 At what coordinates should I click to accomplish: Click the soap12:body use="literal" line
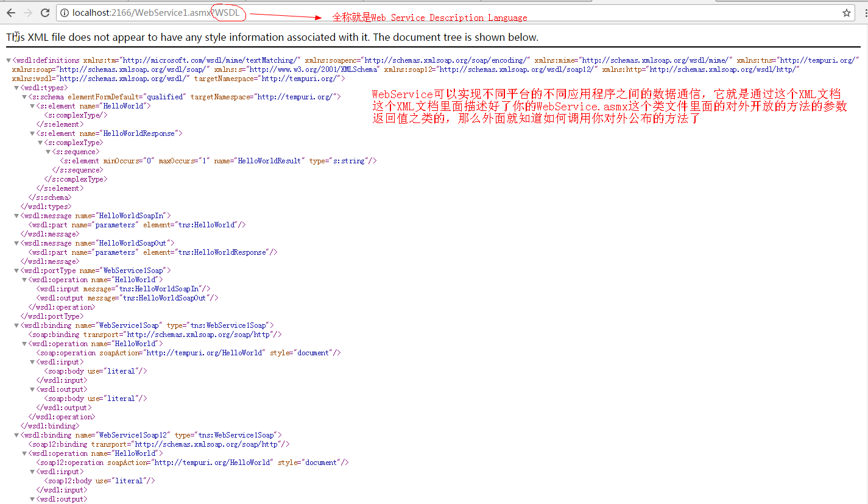[x=99, y=481]
